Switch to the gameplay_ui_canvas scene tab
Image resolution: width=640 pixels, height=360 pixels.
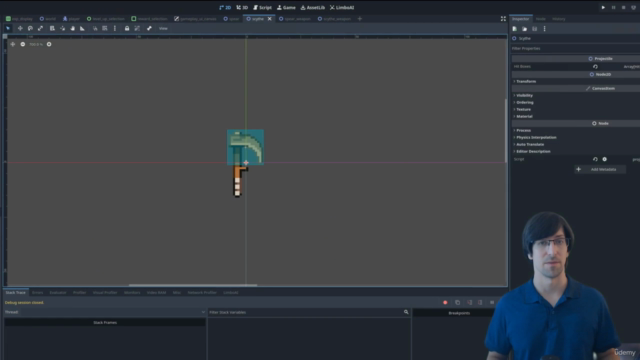coord(195,19)
